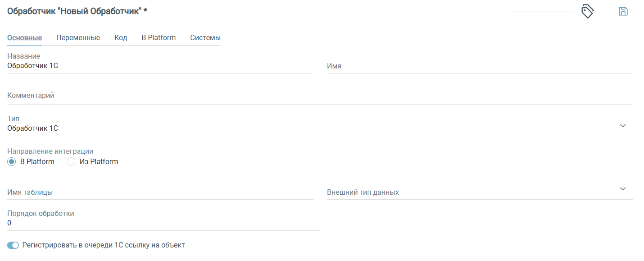
Task: Expand the "Тип" dropdown chevron
Action: click(623, 126)
